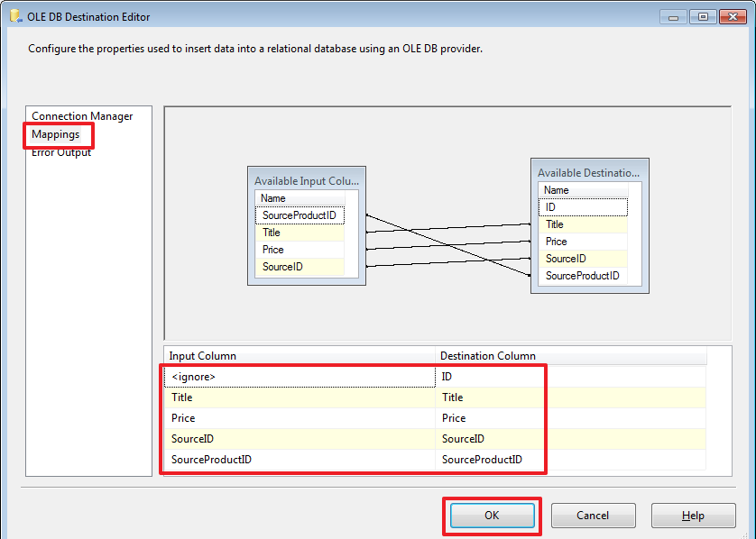Select SourceProductID in Available Input Columns
This screenshot has width=756, height=539.
coord(300,215)
